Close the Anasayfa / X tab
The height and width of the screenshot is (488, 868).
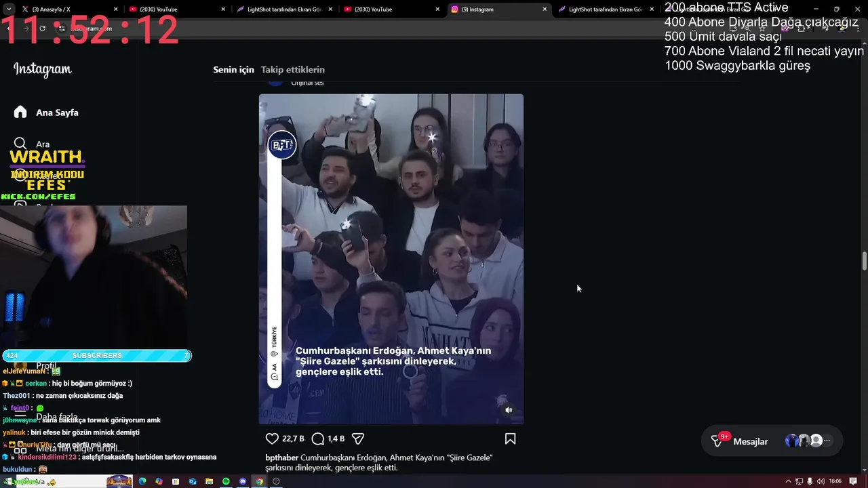pos(115,9)
